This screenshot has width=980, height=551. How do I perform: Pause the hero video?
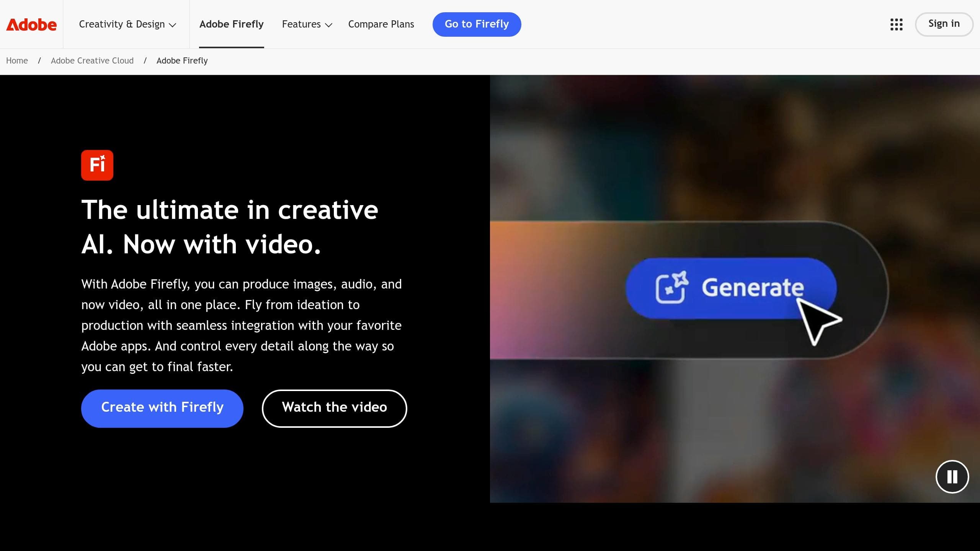[x=952, y=477]
